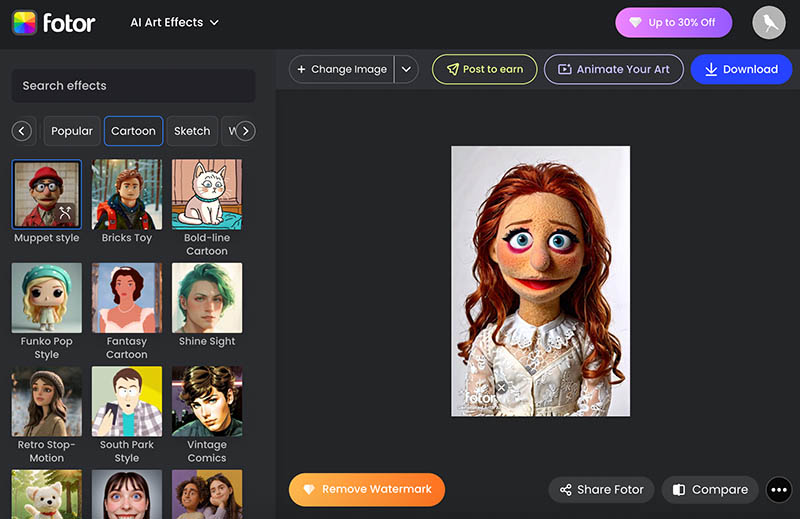Click the Fotor logo
Viewport: 800px width, 519px height.
coord(54,22)
